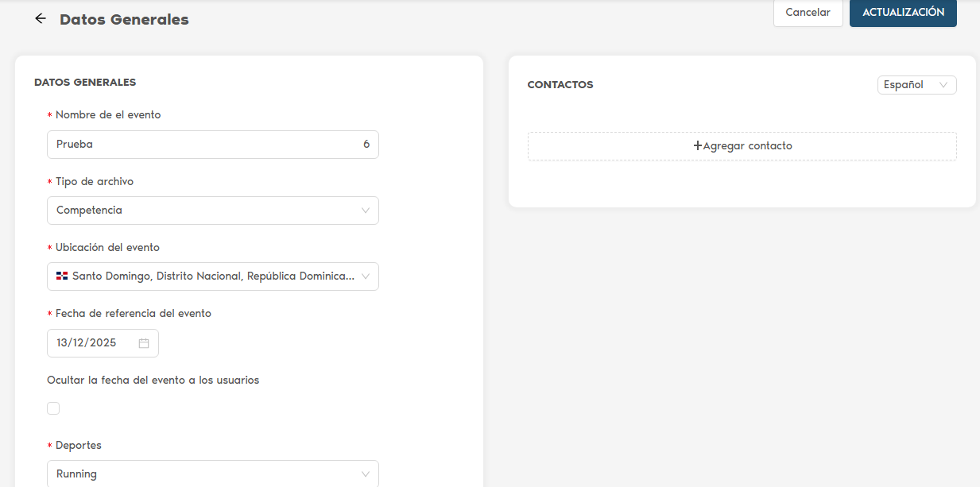Click the chevron arrow in Running field

[x=366, y=474]
